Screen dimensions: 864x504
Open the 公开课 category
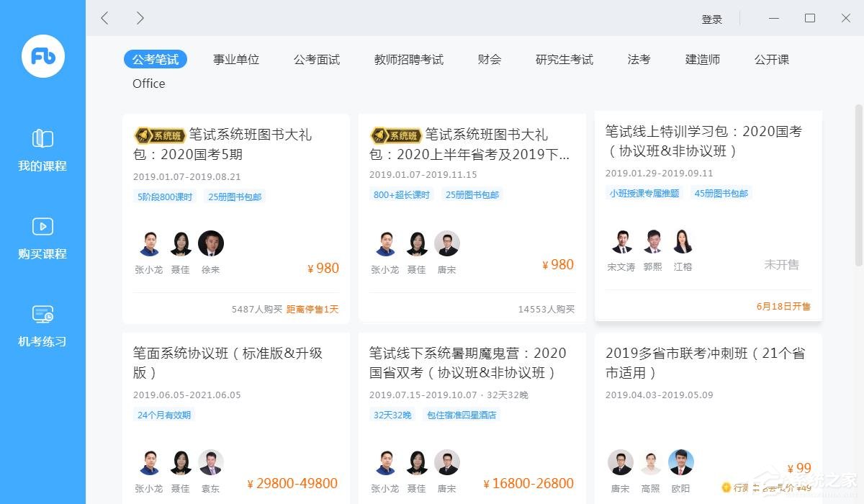771,60
